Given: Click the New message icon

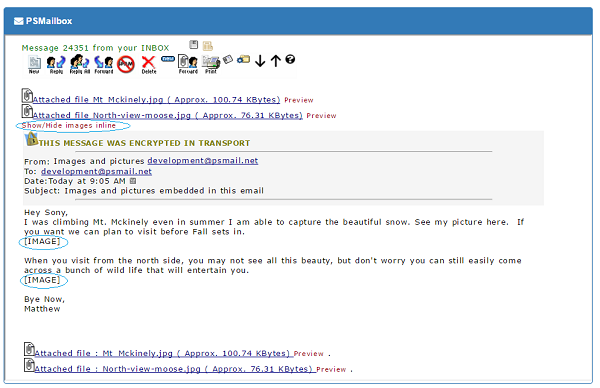Looking at the screenshot, I should tap(34, 64).
